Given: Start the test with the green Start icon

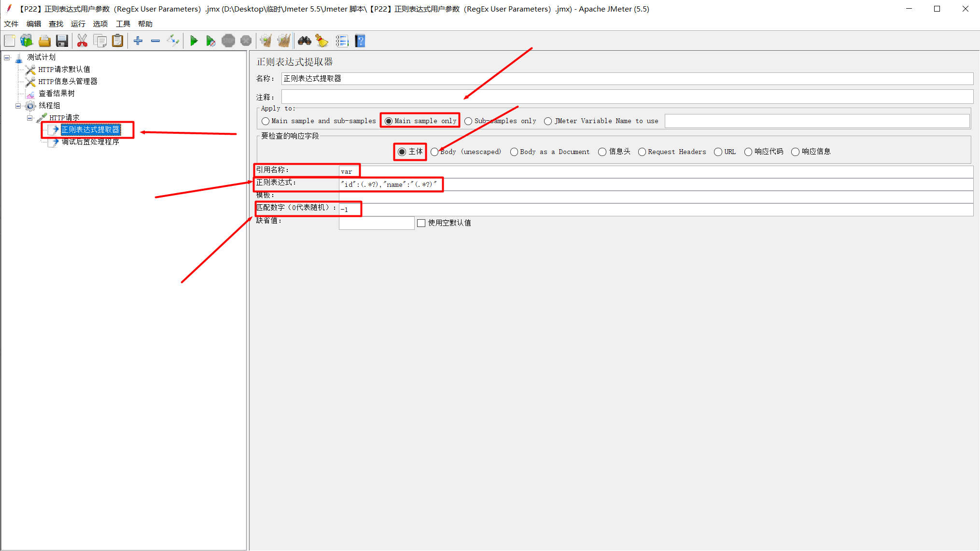Looking at the screenshot, I should coord(194,41).
